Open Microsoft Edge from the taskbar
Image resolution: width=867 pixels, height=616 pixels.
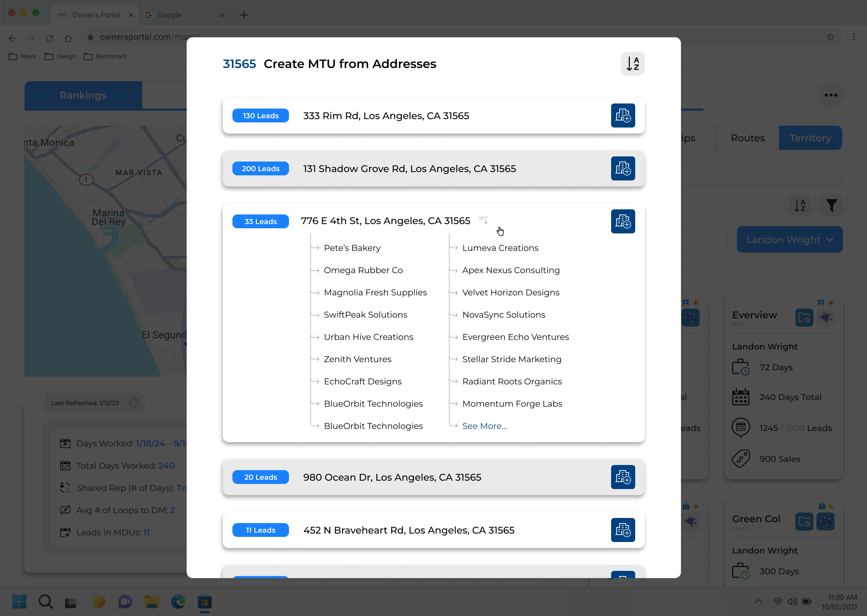coord(178,602)
